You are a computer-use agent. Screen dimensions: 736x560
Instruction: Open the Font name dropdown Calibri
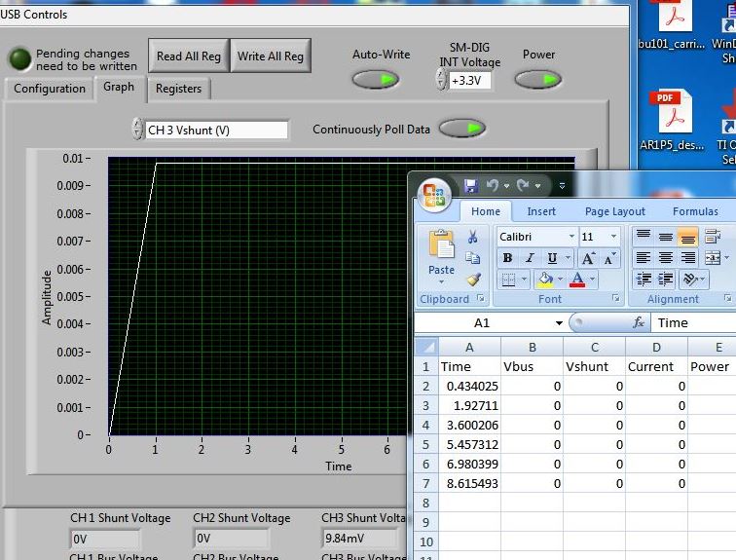coord(571,236)
